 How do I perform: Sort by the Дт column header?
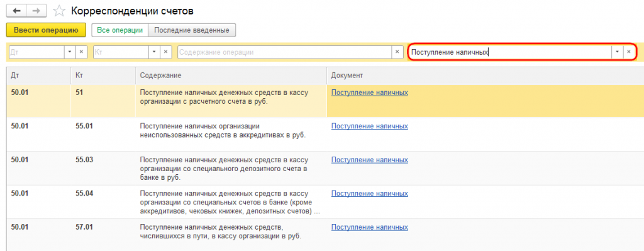click(x=38, y=76)
